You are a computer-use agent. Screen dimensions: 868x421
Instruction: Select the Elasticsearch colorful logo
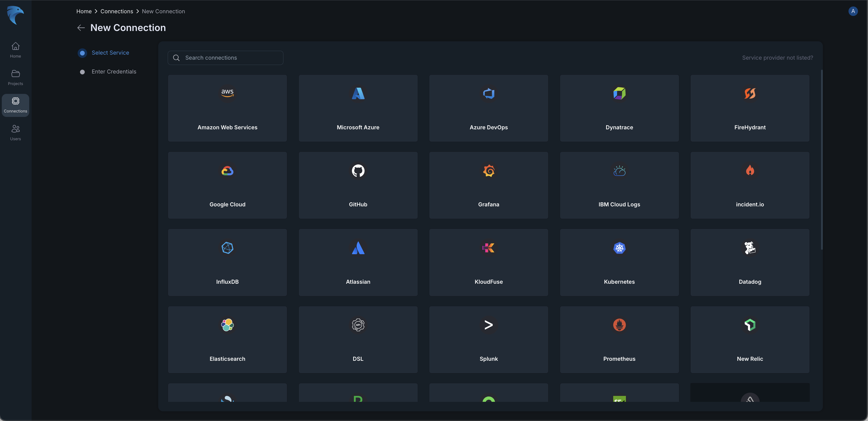(x=227, y=325)
